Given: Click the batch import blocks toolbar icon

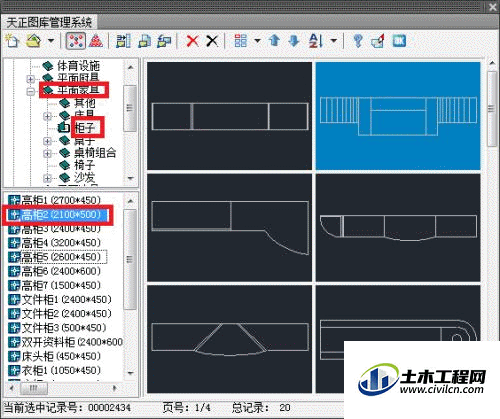Looking at the screenshot, I should coord(123,41).
